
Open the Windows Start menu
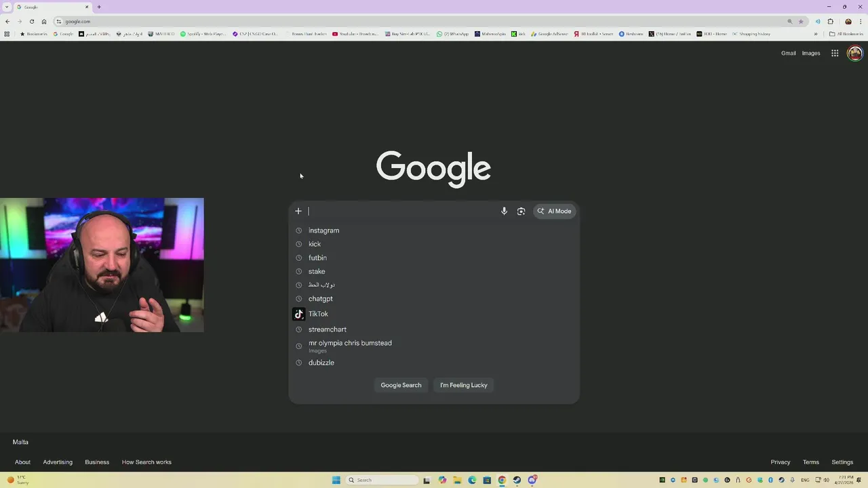(x=336, y=480)
